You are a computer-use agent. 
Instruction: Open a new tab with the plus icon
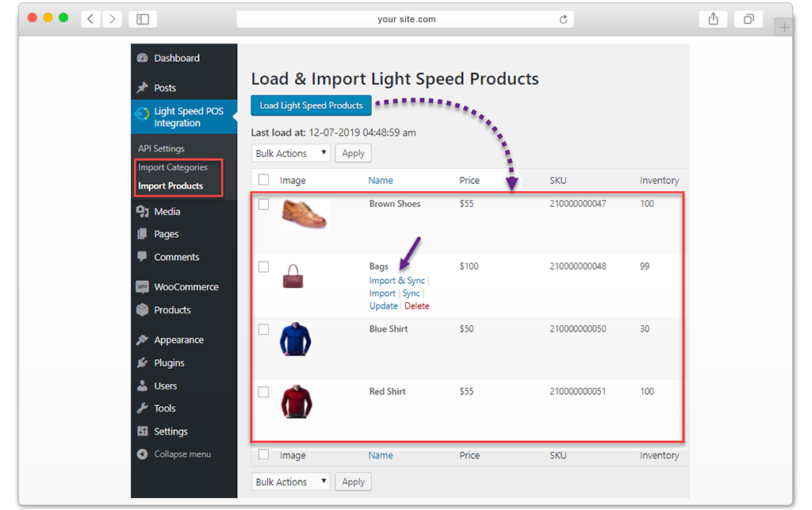tap(784, 28)
